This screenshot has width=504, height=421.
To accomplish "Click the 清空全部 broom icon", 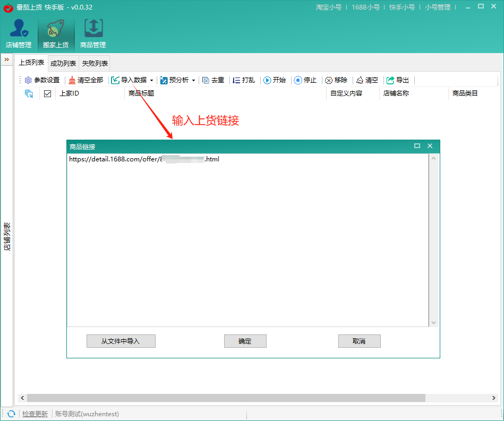I will pyautogui.click(x=71, y=80).
